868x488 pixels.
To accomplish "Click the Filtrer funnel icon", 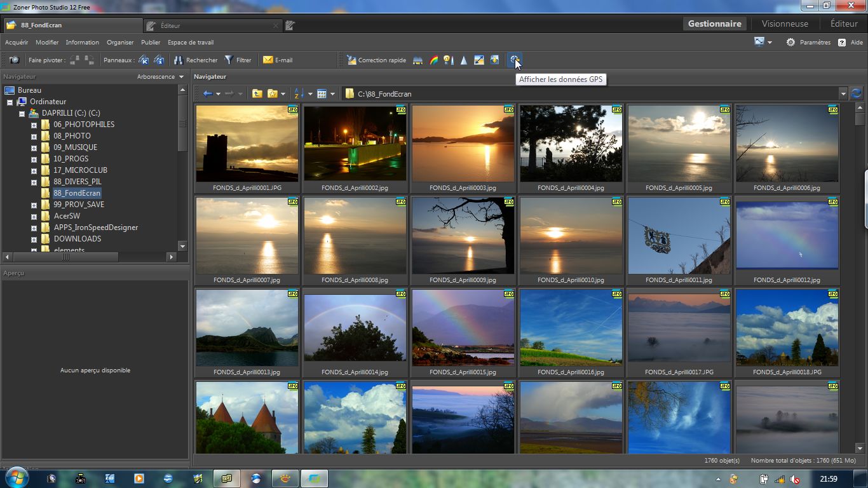I will point(229,60).
